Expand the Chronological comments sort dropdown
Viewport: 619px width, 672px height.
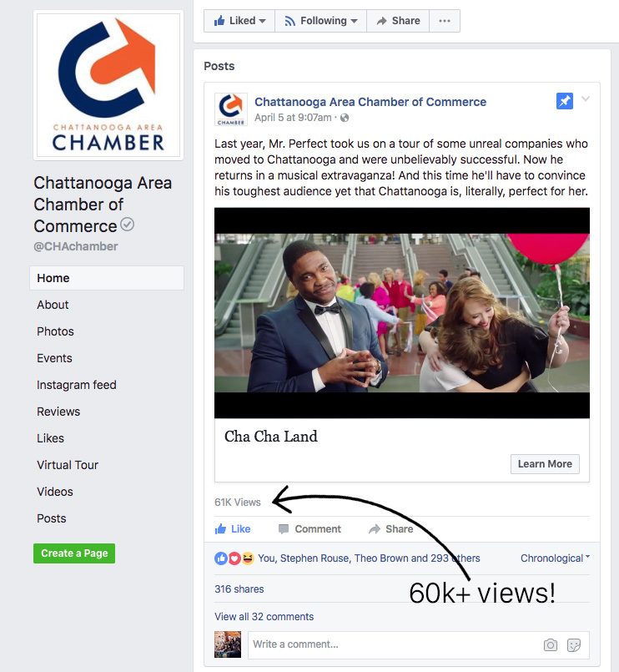[x=555, y=558]
